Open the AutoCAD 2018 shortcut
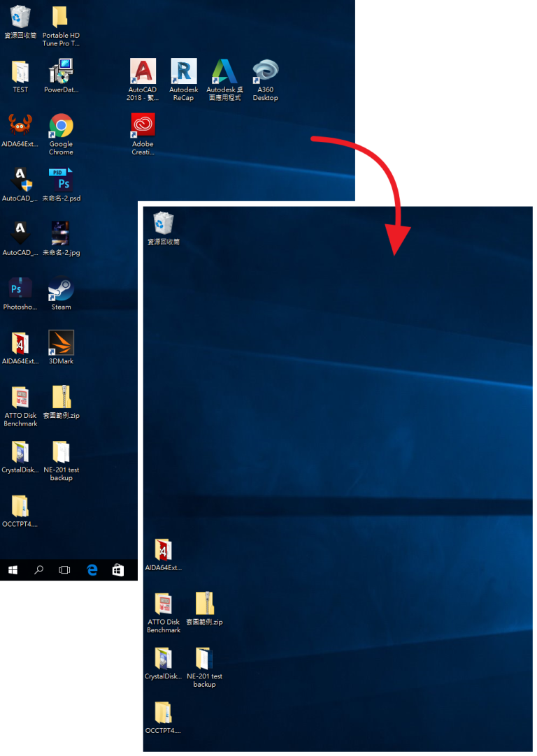 pos(143,72)
